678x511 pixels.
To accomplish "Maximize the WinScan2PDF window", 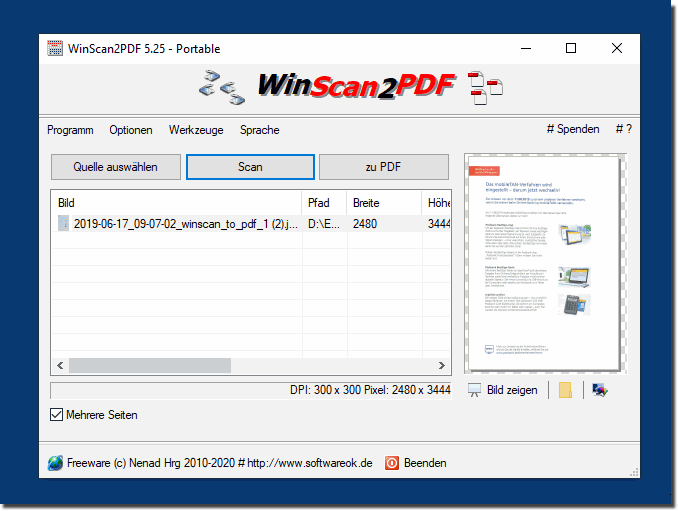I will click(x=571, y=48).
